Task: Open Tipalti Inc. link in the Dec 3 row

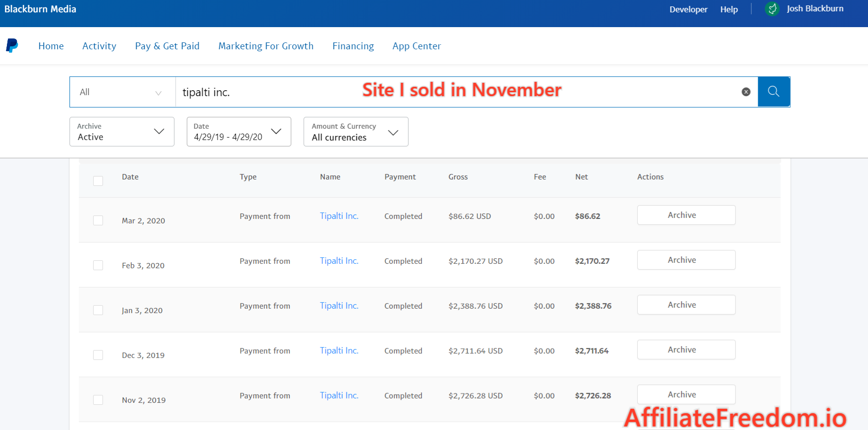Action: [x=339, y=351]
